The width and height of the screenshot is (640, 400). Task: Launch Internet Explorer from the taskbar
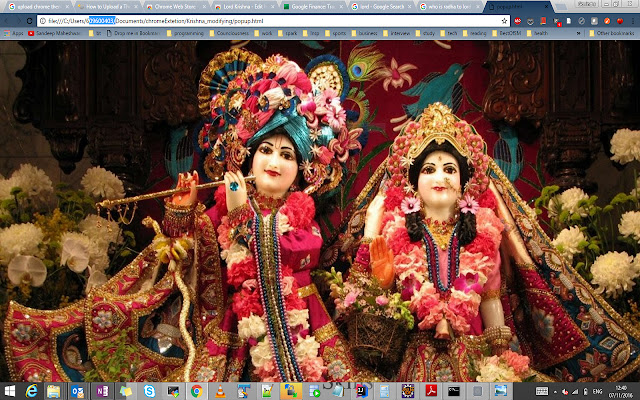coord(31,391)
